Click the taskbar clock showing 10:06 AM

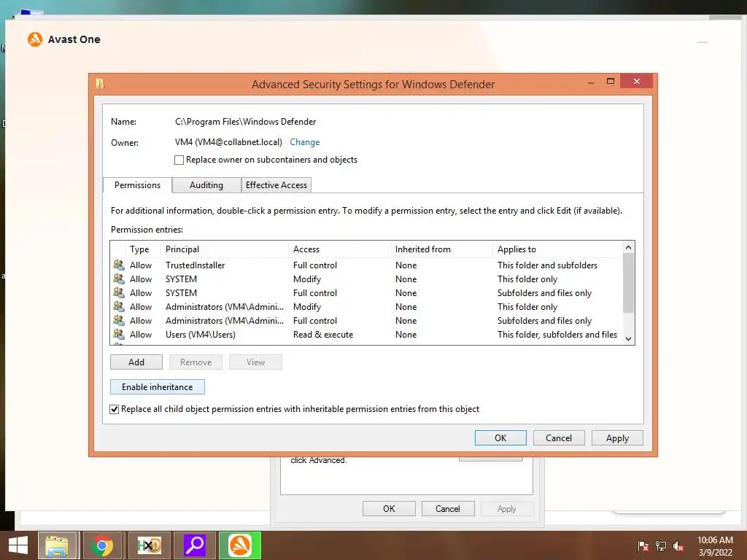tap(715, 545)
